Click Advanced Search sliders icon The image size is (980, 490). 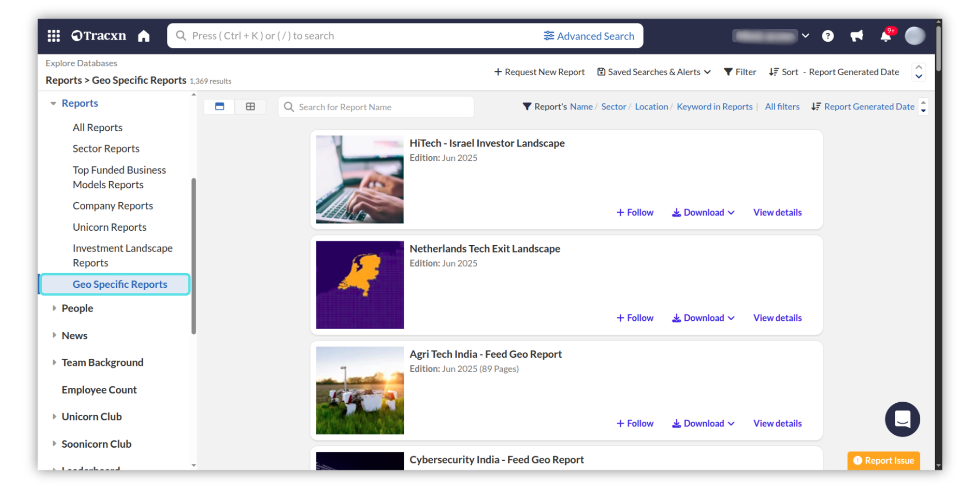[x=549, y=36]
